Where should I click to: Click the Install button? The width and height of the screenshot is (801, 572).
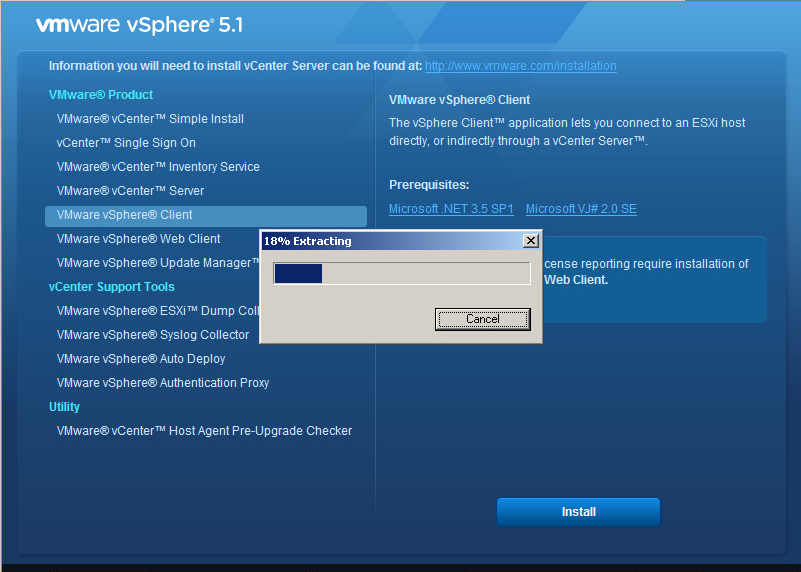pos(578,512)
